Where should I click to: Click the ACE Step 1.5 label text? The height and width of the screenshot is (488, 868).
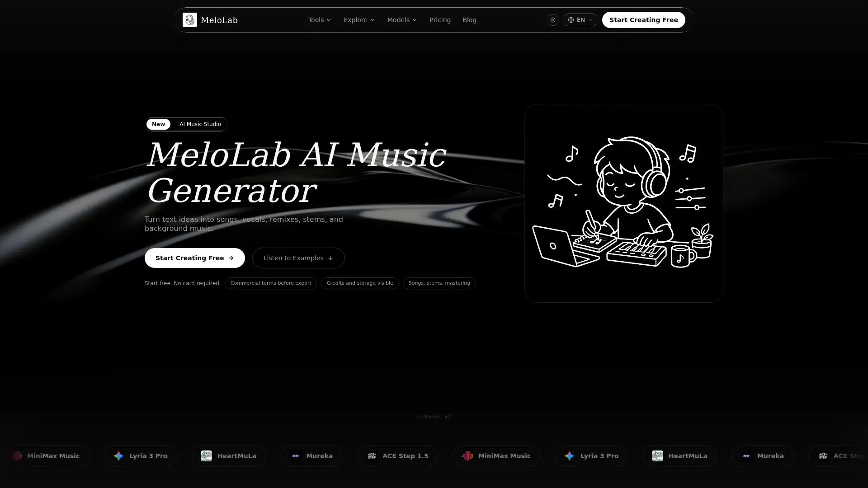(x=406, y=456)
